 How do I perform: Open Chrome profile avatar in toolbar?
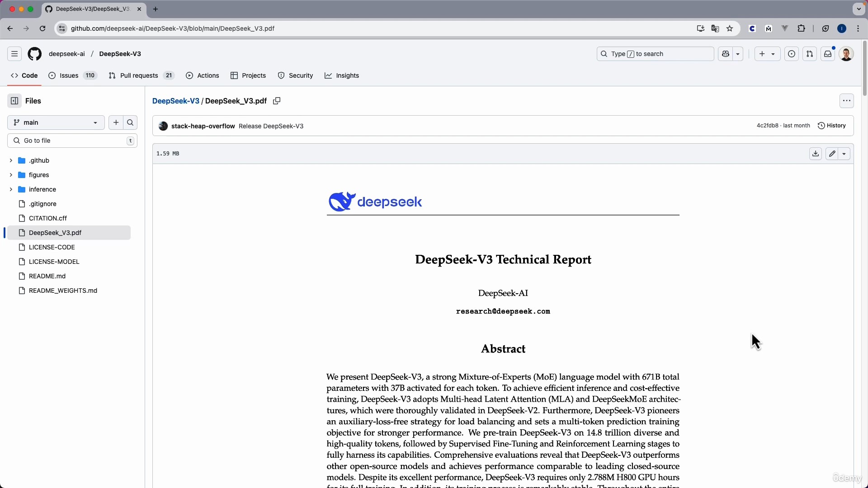[842, 28]
